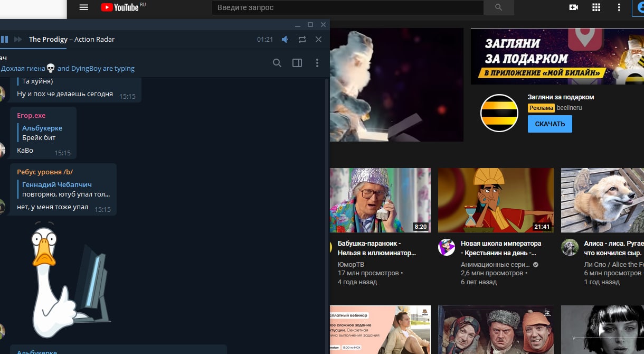
Task: Open sender name Ребус уровня /b/
Action: 45,172
